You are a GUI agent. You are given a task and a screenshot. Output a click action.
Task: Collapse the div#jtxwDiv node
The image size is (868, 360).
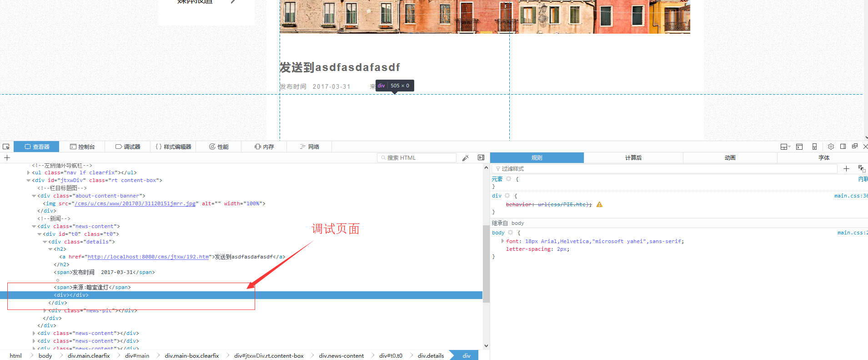point(28,180)
